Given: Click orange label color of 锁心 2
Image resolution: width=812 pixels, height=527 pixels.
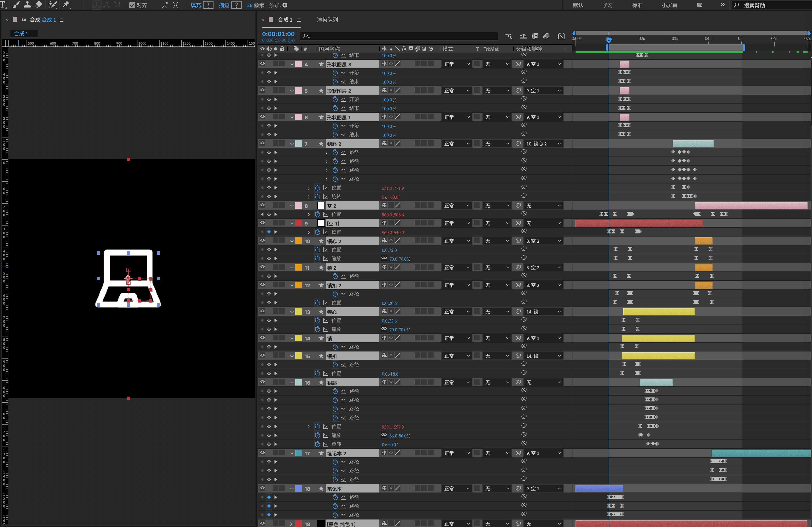Looking at the screenshot, I should click(299, 241).
